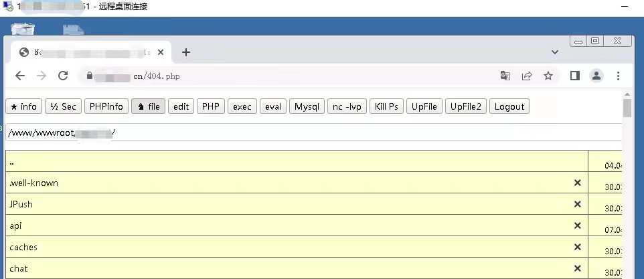Toggle the browser side panel icon

pos(575,76)
